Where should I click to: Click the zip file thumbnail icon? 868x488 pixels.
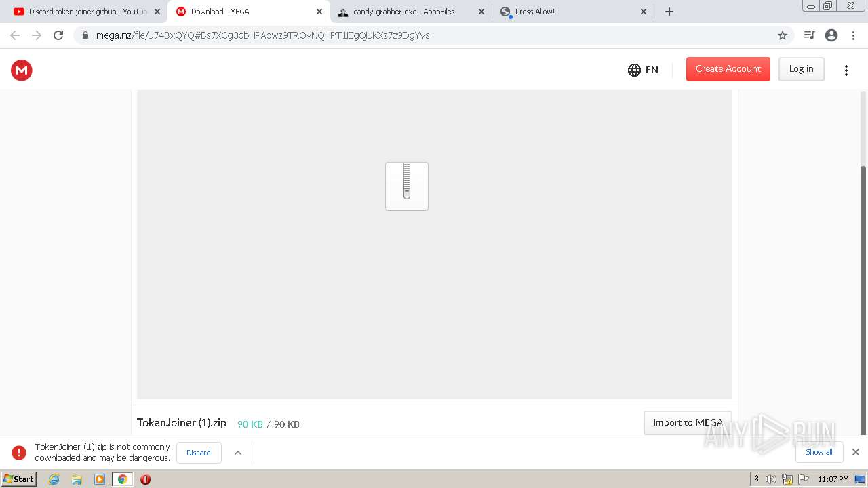pos(407,186)
